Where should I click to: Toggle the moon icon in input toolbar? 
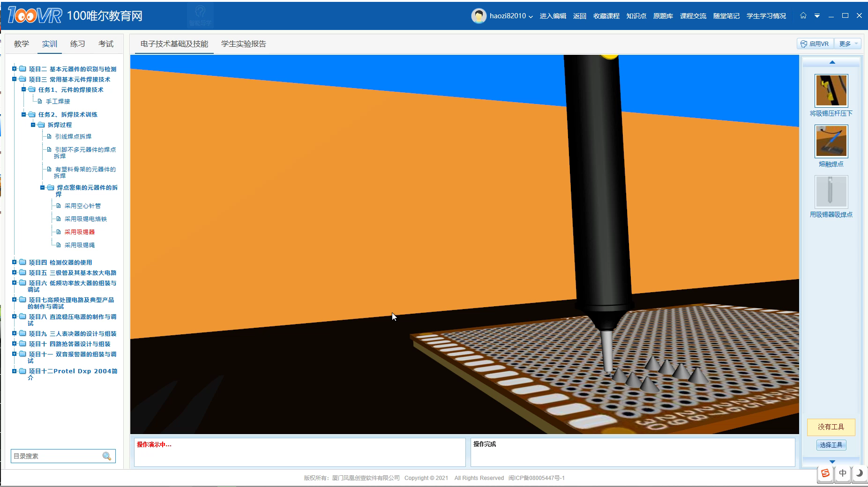[859, 473]
